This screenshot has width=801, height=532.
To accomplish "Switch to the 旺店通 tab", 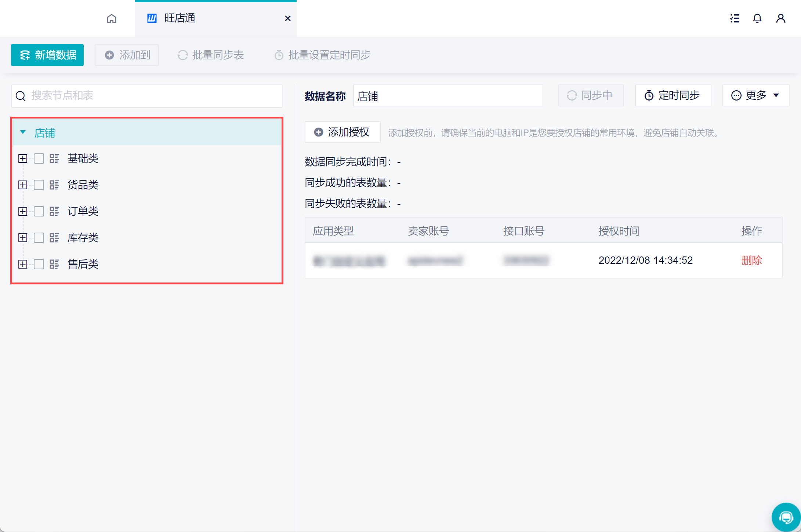I will [x=180, y=18].
